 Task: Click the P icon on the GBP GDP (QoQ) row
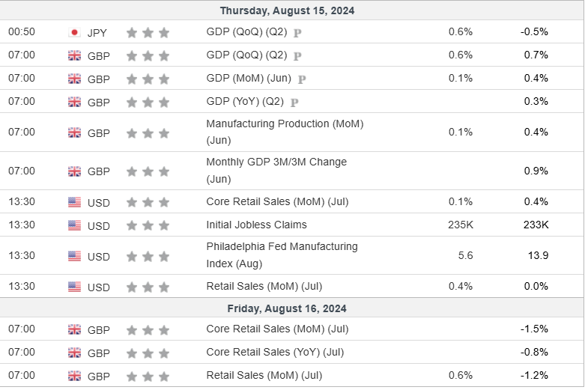[x=297, y=55]
